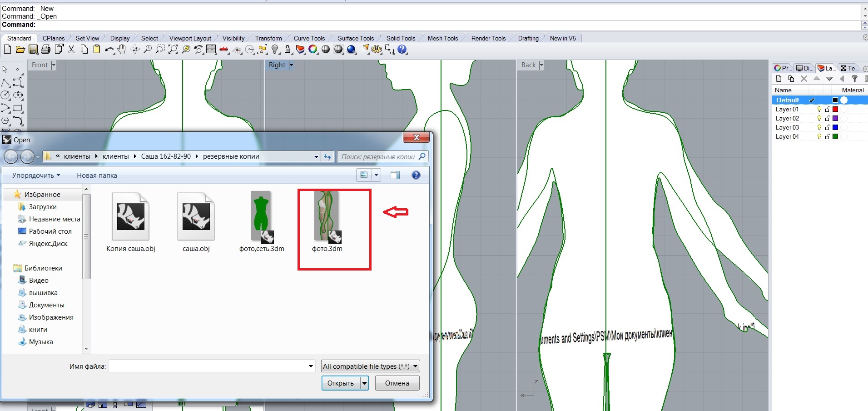Click the Dimension tool icon

pos(389,49)
